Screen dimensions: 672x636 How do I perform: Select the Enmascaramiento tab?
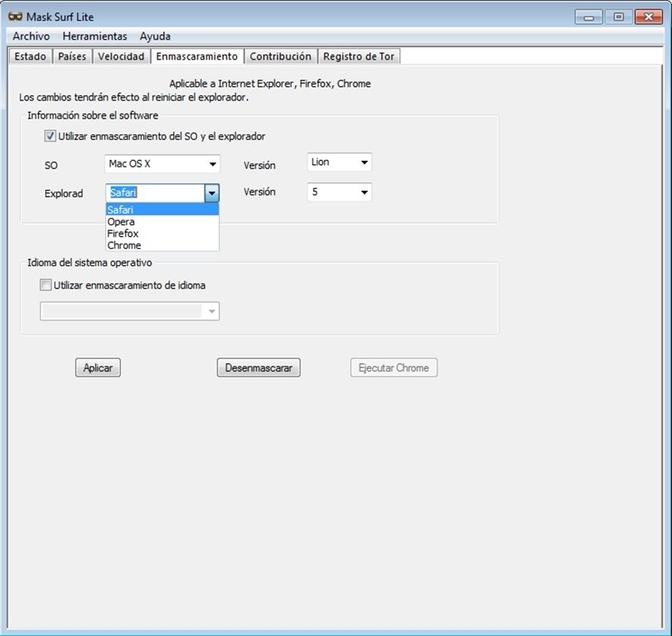196,56
